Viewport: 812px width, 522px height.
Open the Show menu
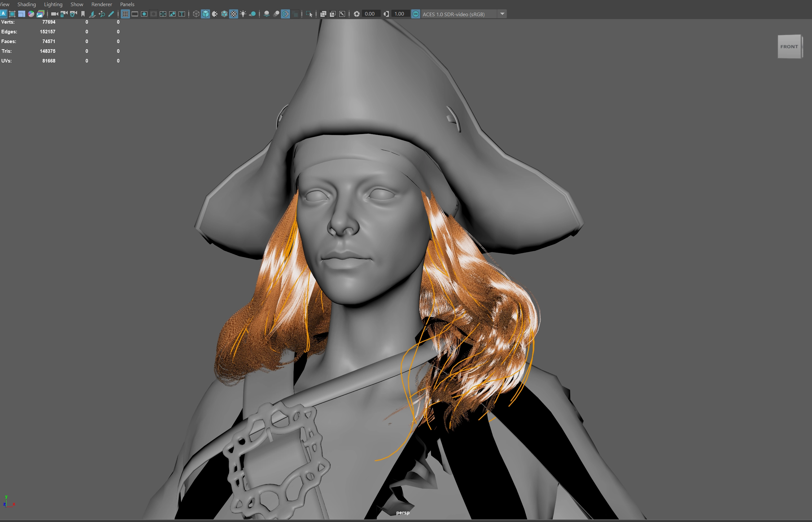pos(77,5)
